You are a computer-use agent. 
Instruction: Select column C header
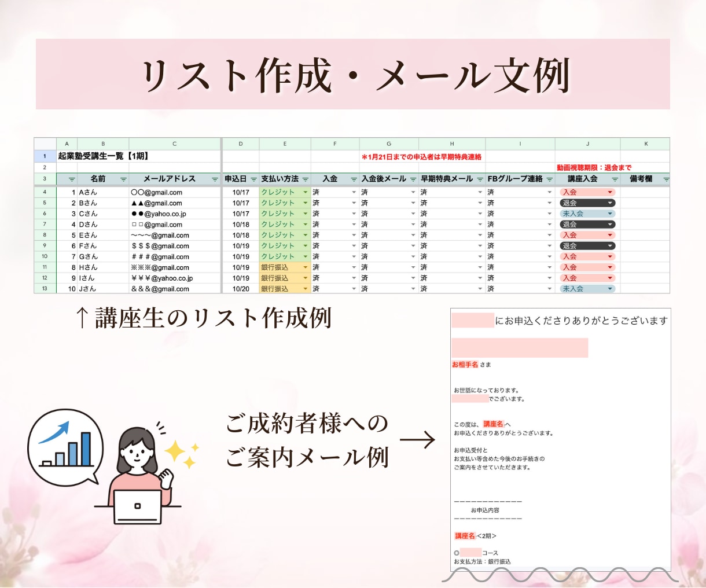coord(175,144)
